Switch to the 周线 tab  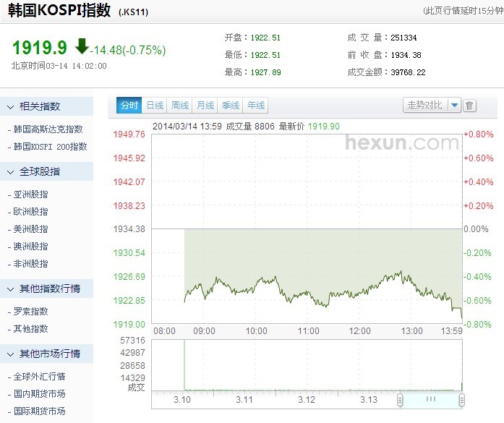[179, 105]
